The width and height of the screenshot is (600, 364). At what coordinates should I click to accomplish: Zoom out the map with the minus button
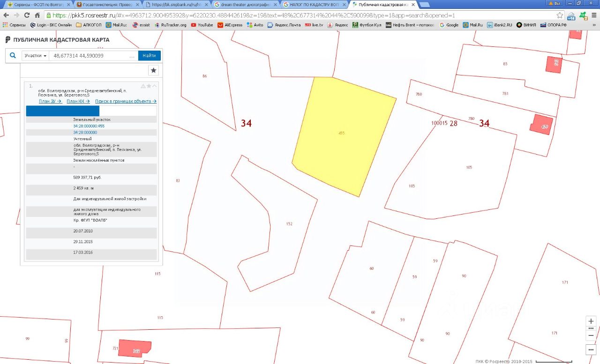591,335
